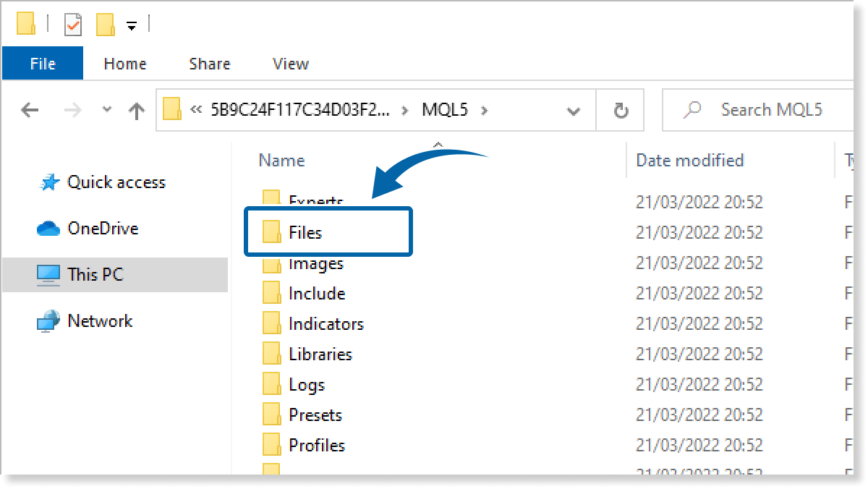Sort by Date modified column header
The width and height of the screenshot is (868, 489).
click(689, 161)
